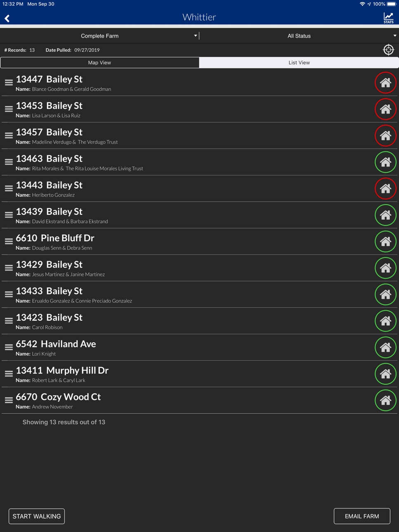399x532 pixels.
Task: Go back using the top-left arrow
Action: point(7,18)
